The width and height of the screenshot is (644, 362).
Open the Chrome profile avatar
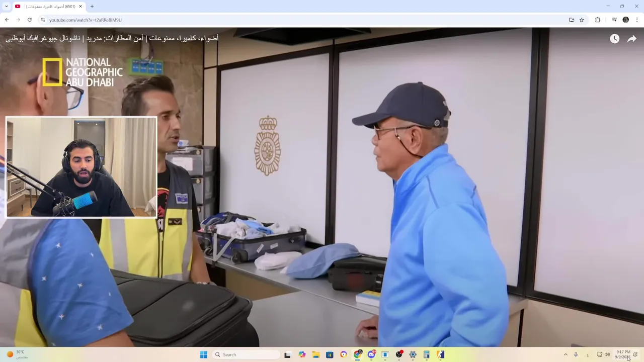pos(625,20)
